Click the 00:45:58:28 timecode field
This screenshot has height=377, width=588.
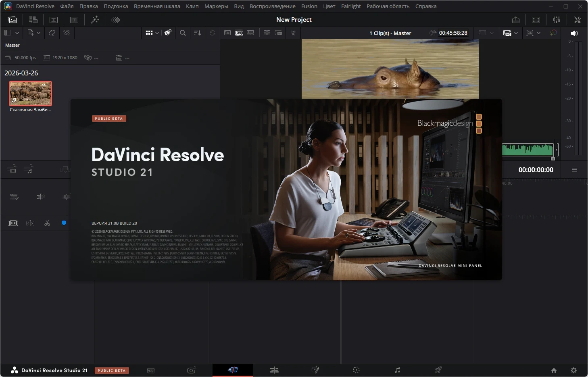pyautogui.click(x=453, y=33)
